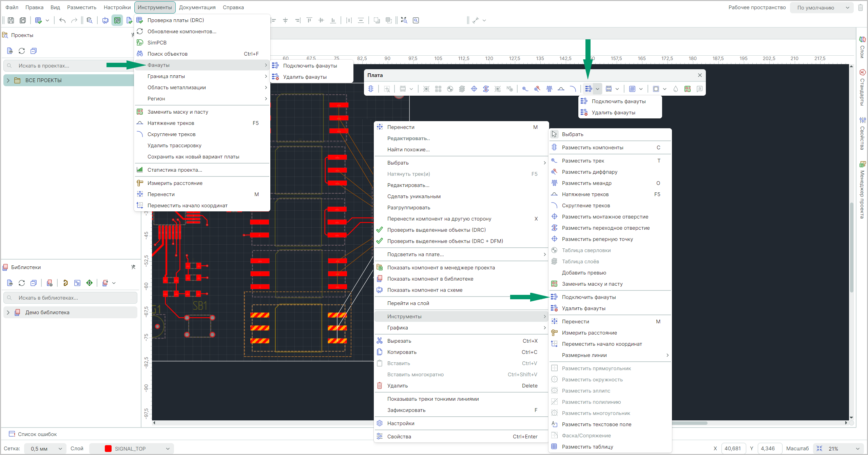Toggle Показывать треки тонкими линиями
Viewport: 868px width, 455px height.
coord(433,399)
